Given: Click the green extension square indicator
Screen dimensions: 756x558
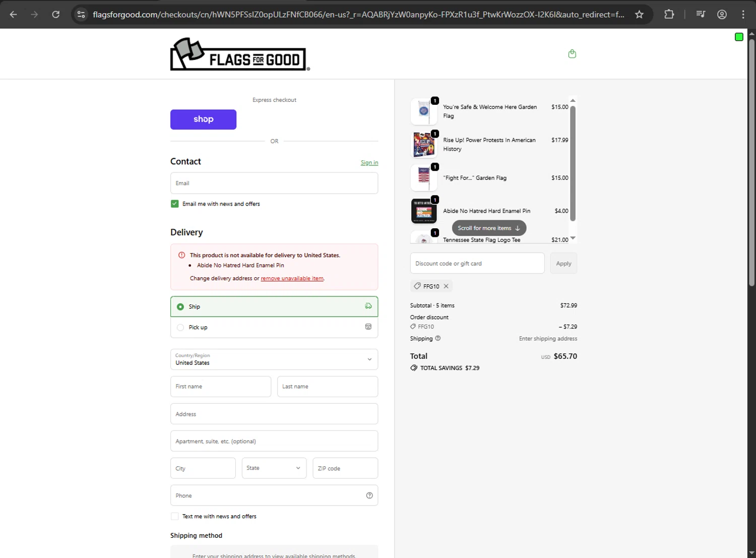Looking at the screenshot, I should tap(739, 37).
